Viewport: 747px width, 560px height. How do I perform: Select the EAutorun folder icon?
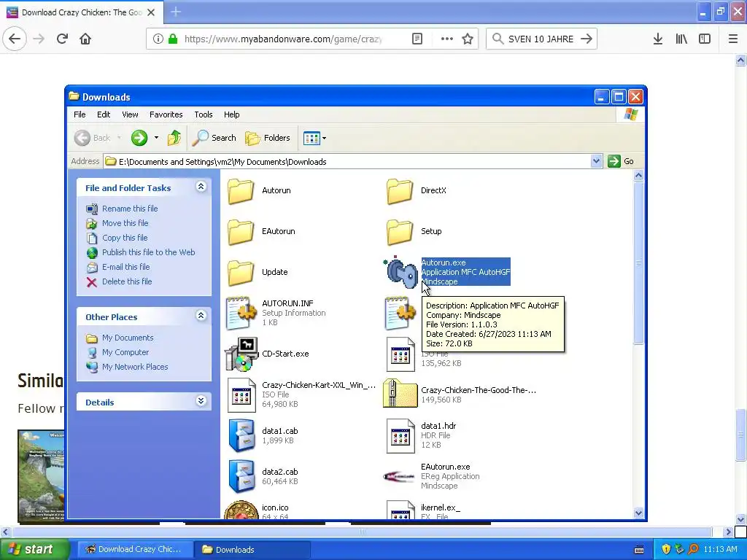coord(241,232)
